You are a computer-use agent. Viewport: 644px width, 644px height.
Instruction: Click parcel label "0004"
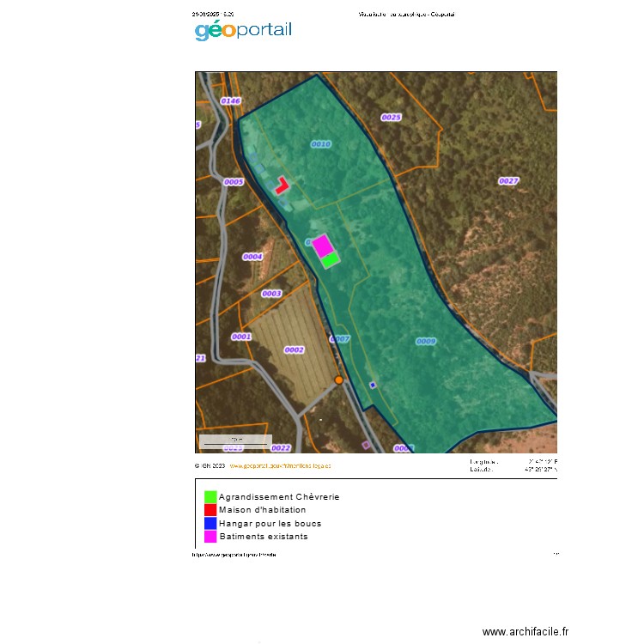click(x=252, y=257)
